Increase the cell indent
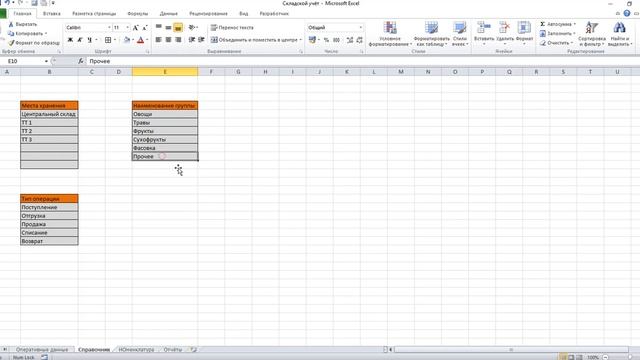The height and width of the screenshot is (360, 640). point(201,40)
